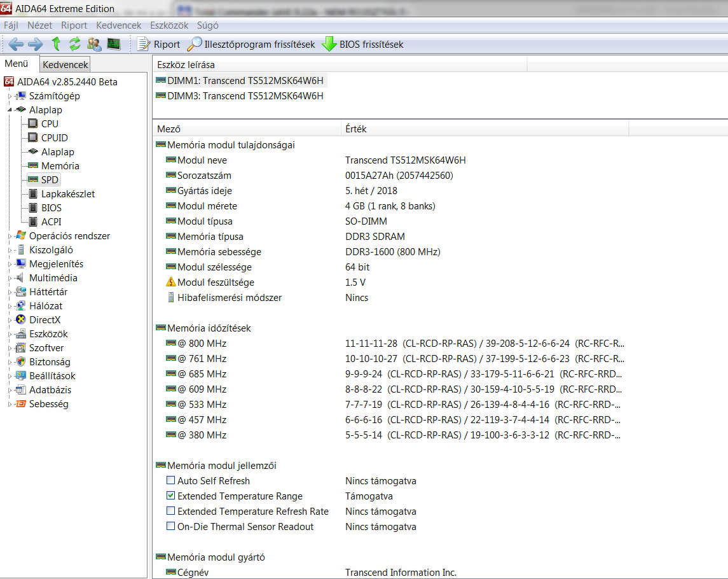728x579 pixels.
Task: Click the Beállítások icon
Action: (x=20, y=375)
